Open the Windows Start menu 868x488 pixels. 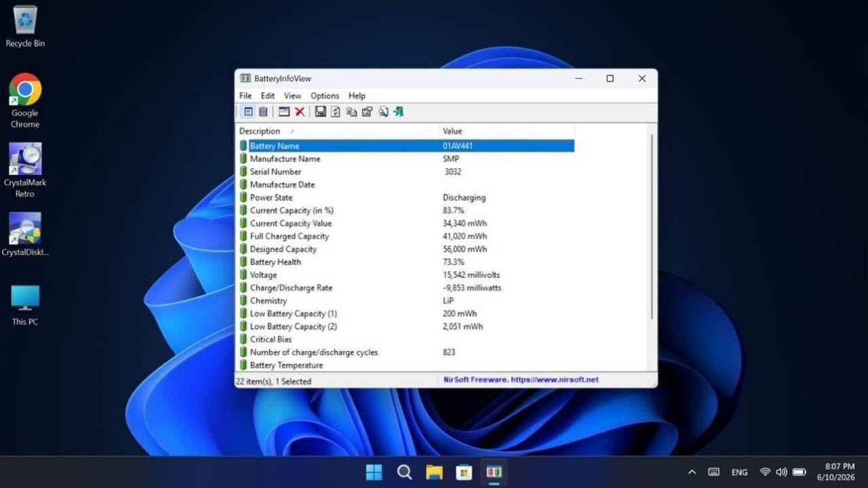(374, 472)
